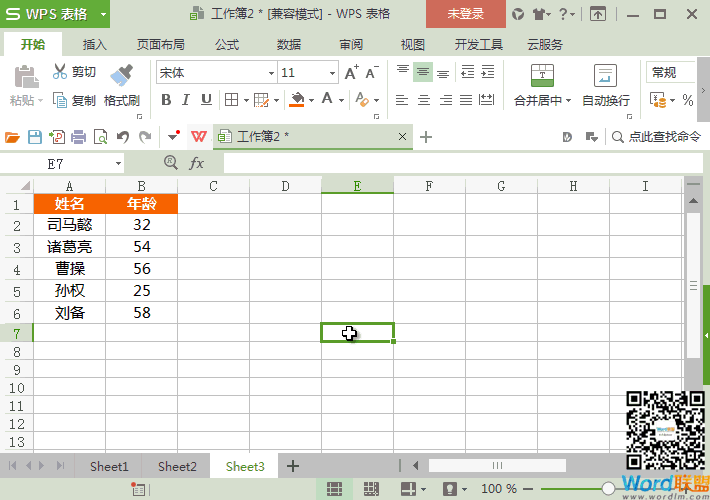Toggle Italic formatting
The height and width of the screenshot is (500, 710).
186,100
